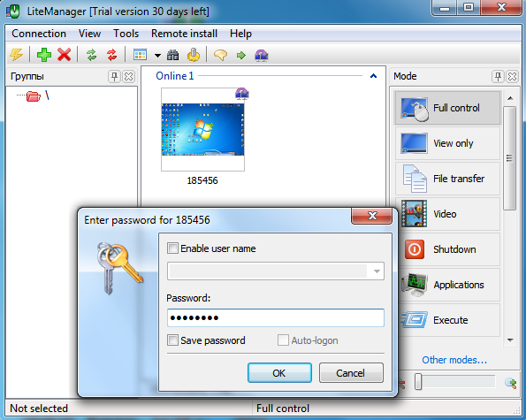Collapse the Online 1 group chevron
The image size is (526, 420).
click(x=373, y=76)
